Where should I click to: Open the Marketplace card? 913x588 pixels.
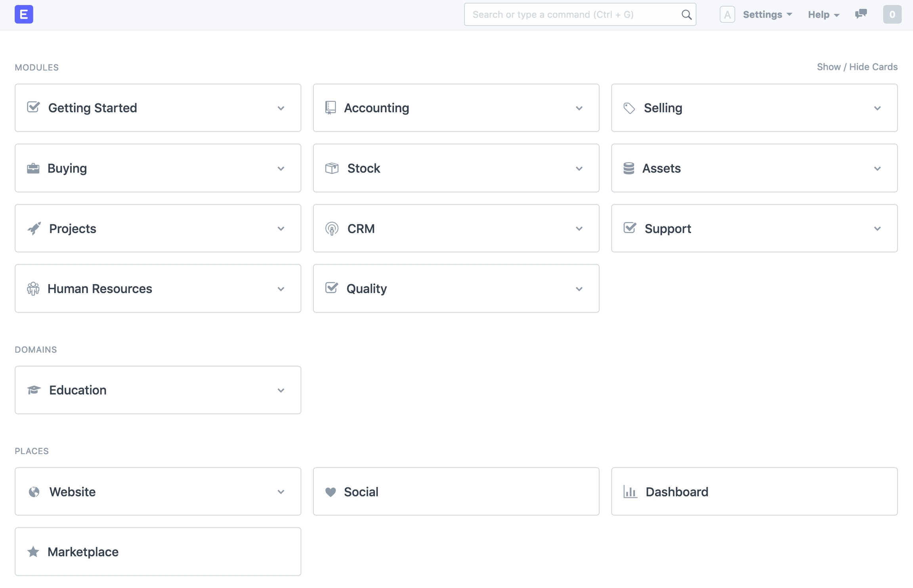(x=158, y=552)
